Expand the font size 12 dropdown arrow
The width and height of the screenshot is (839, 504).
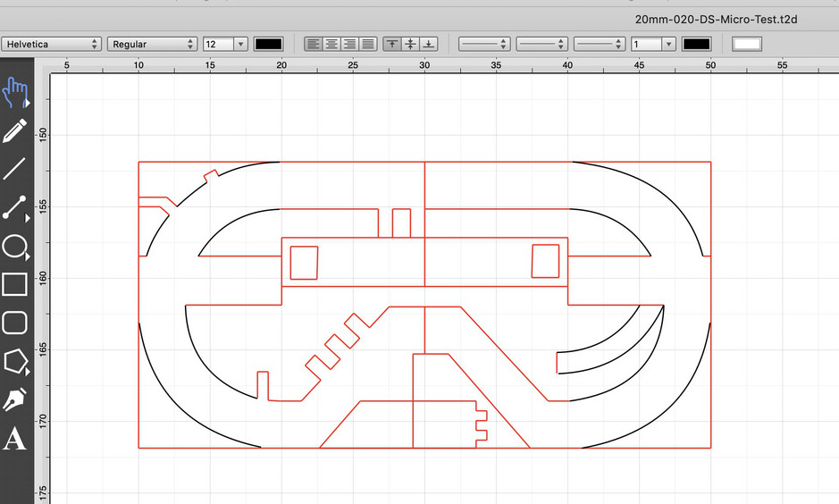(240, 44)
